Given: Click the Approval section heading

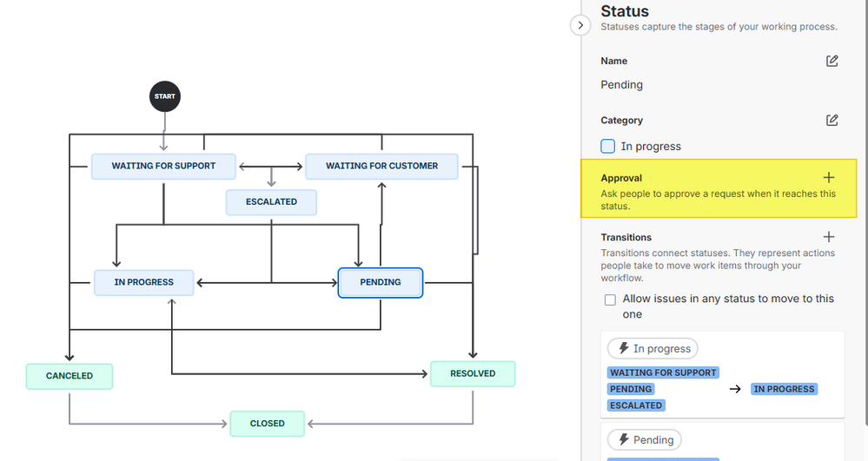Looking at the screenshot, I should click(x=621, y=178).
